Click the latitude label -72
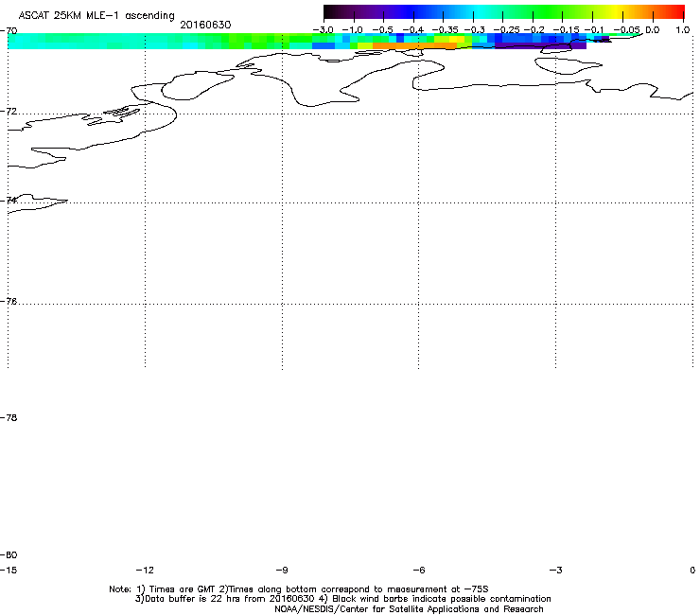 (9, 112)
